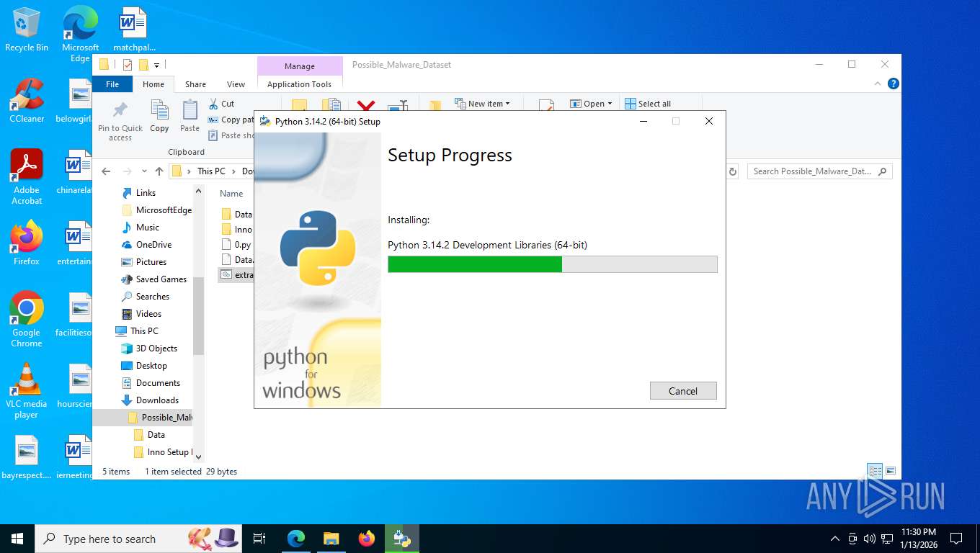Click the Paste icon in Explorer ribbon
This screenshot has width=980, height=553.
190,117
